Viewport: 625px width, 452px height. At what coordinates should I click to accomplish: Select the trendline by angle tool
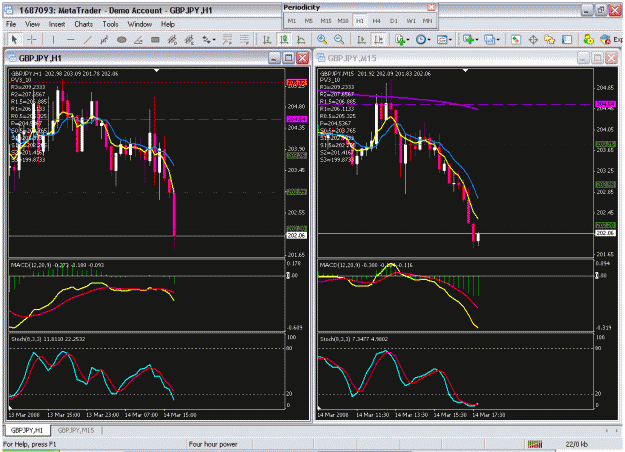[x=138, y=39]
